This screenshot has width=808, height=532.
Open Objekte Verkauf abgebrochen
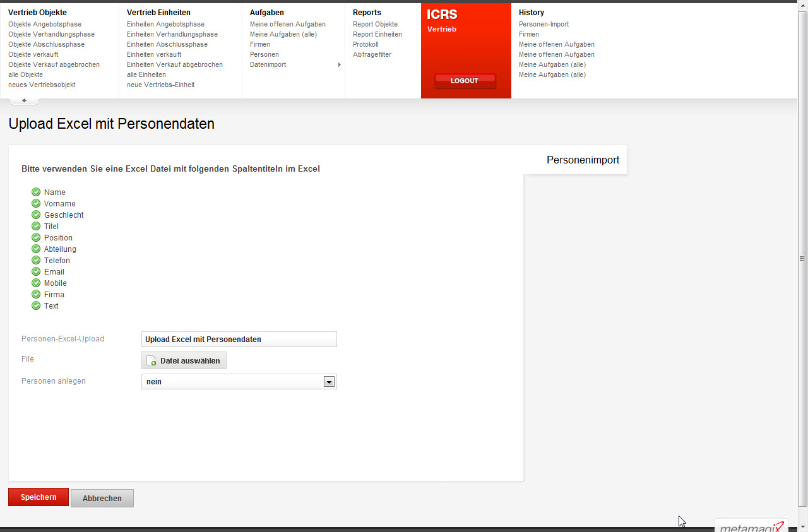[54, 64]
